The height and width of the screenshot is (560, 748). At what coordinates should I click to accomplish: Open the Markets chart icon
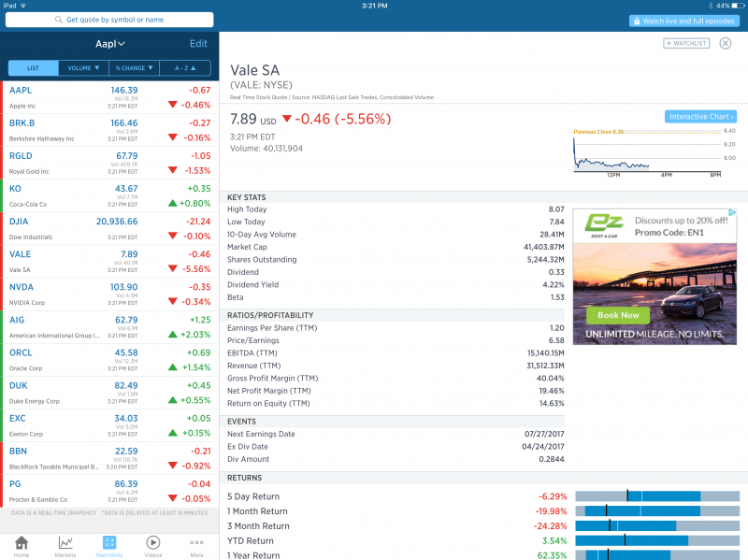tap(65, 542)
